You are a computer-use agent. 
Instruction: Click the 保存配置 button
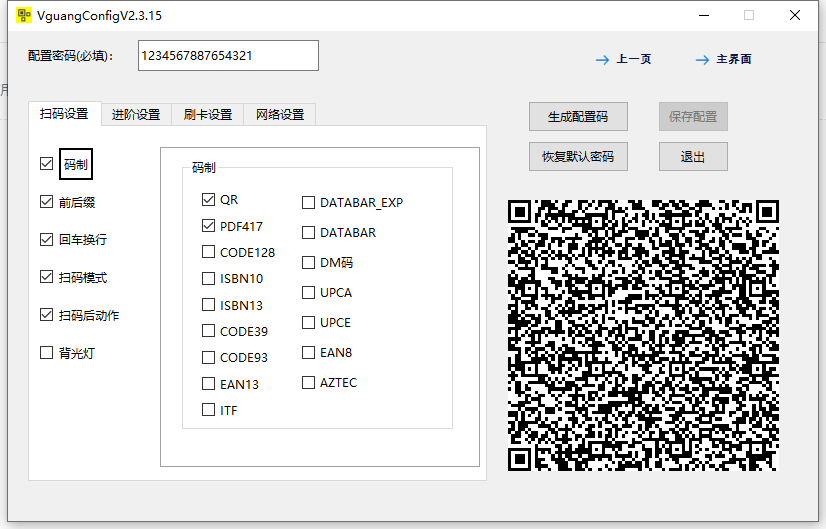tap(693, 116)
